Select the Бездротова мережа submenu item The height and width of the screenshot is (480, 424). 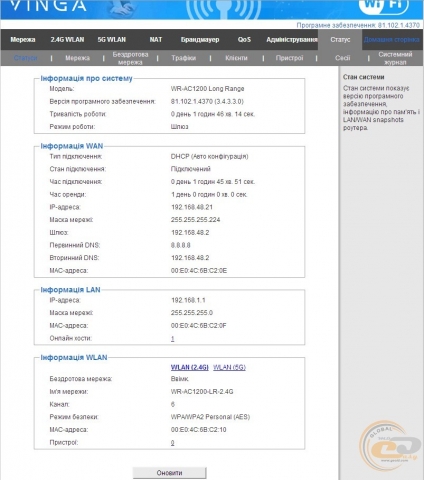pos(130,58)
